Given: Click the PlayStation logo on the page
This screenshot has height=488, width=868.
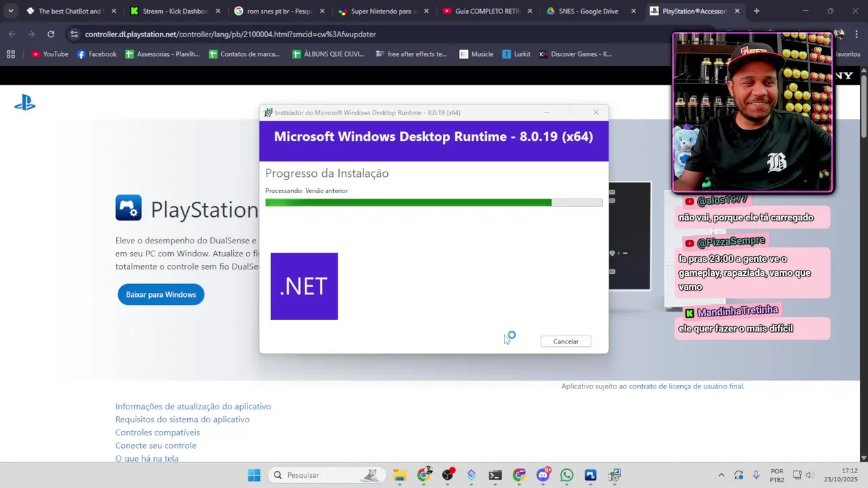Looking at the screenshot, I should pos(25,103).
